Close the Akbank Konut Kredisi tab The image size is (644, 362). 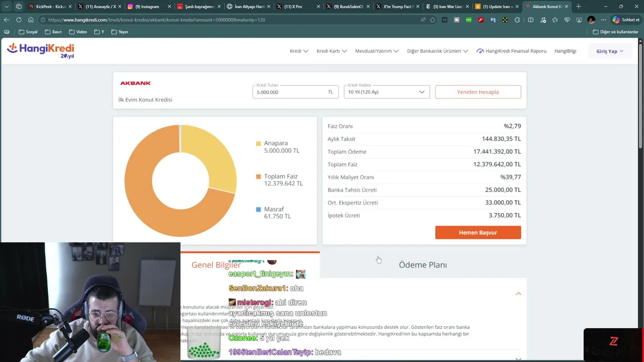pyautogui.click(x=567, y=7)
